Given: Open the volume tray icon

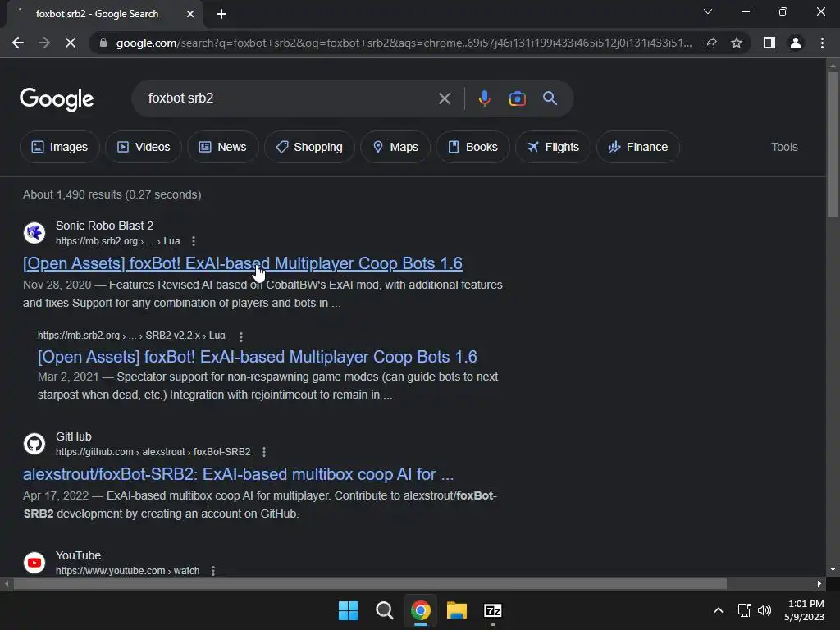Looking at the screenshot, I should point(765,610).
